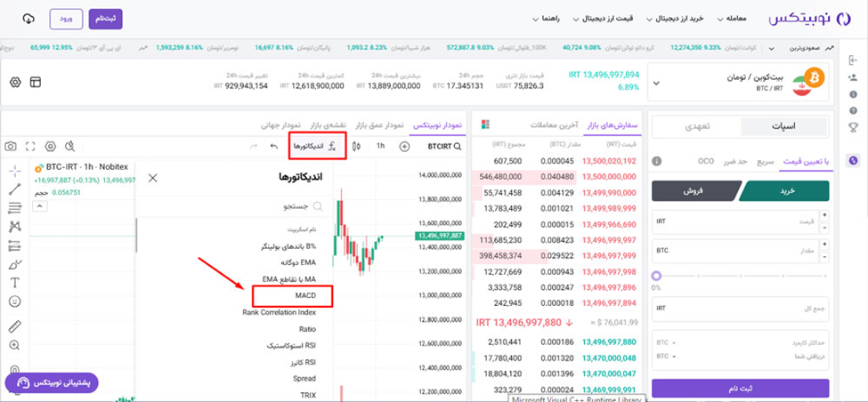Select the اسپات tab
Screen dimensions: 868x402
click(x=783, y=126)
